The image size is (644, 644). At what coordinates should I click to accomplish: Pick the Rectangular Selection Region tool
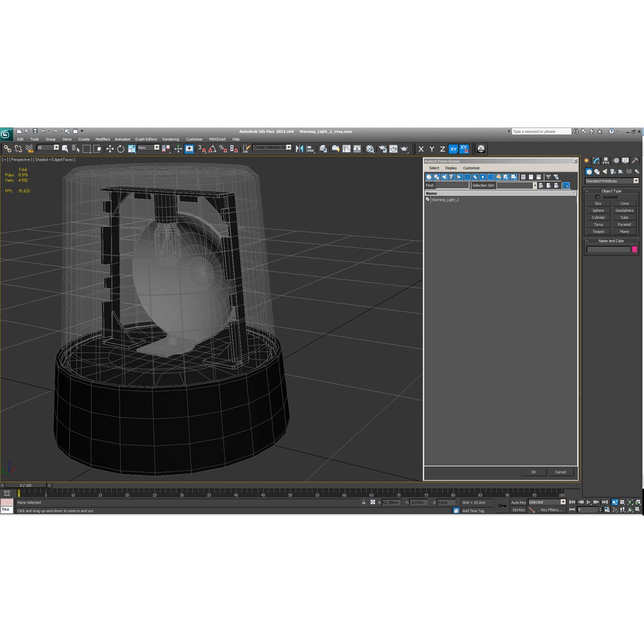point(86,148)
